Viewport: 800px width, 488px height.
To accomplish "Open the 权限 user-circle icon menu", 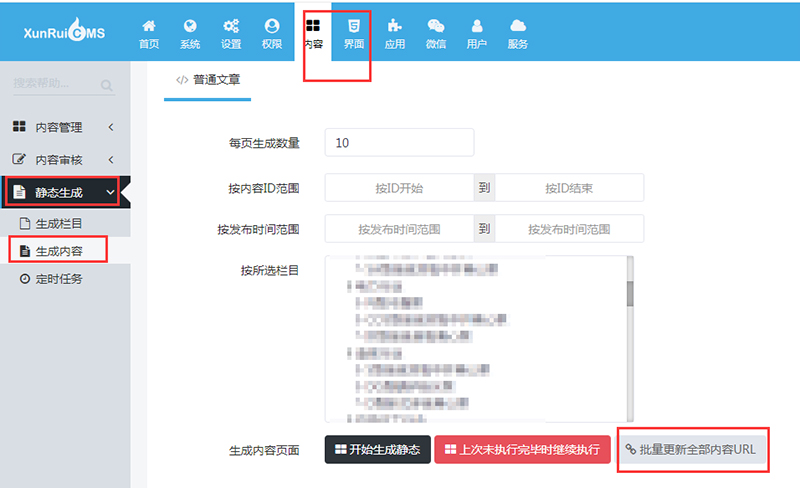I will click(x=272, y=34).
